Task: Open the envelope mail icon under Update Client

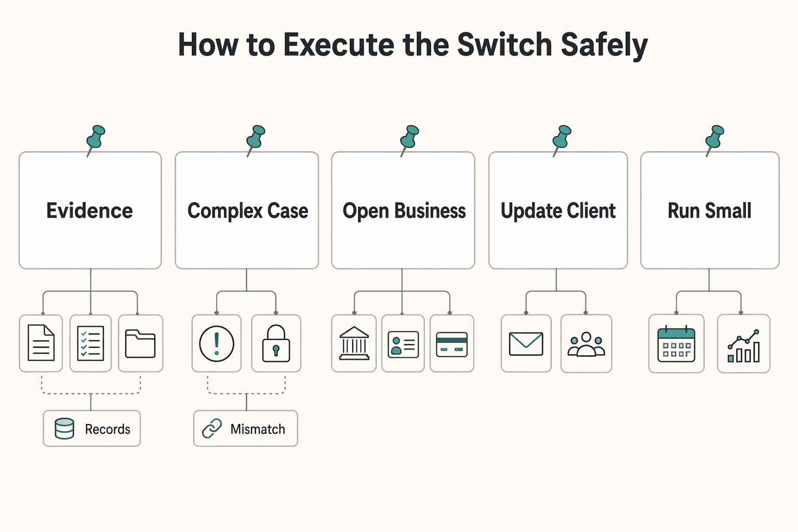Action: click(x=526, y=344)
